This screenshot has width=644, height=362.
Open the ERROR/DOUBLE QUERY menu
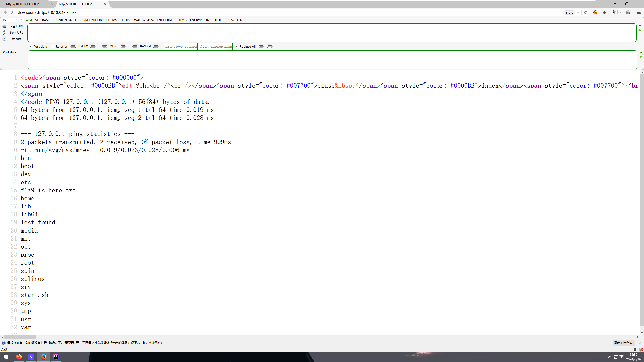[99, 20]
